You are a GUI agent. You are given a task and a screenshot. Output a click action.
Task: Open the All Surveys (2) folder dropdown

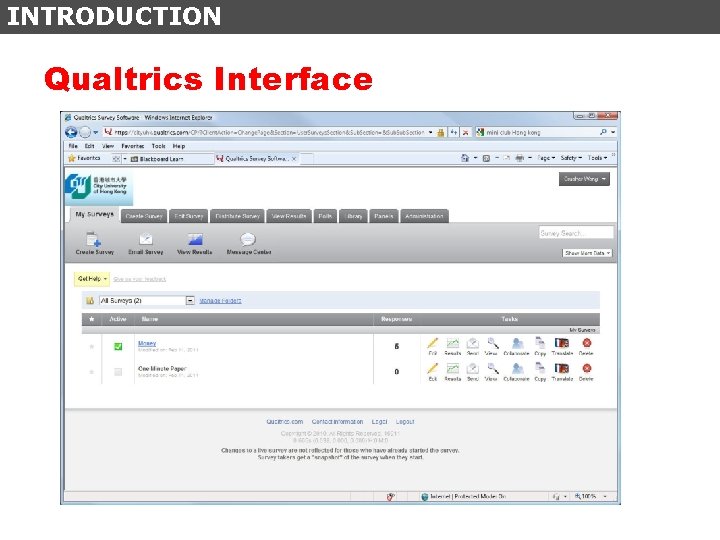click(x=147, y=301)
